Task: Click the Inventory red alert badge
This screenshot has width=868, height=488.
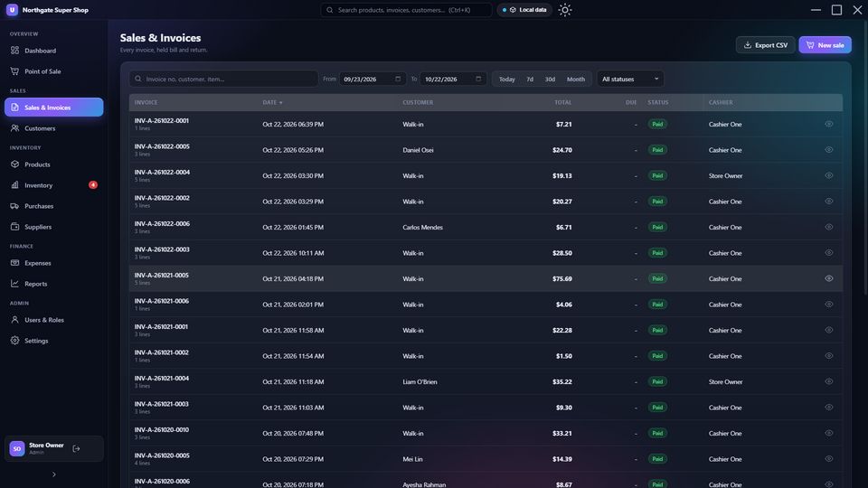Action: (93, 184)
